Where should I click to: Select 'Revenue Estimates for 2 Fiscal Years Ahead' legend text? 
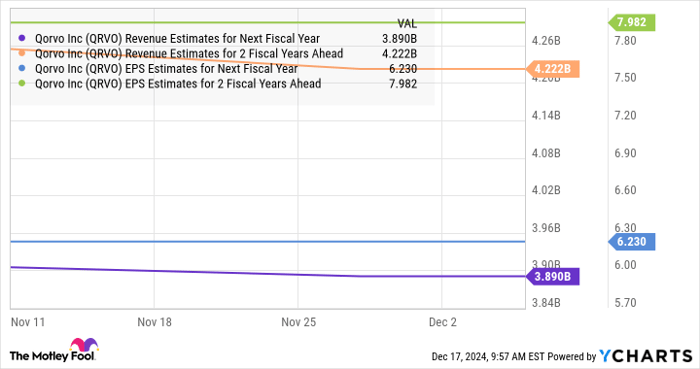234,54
